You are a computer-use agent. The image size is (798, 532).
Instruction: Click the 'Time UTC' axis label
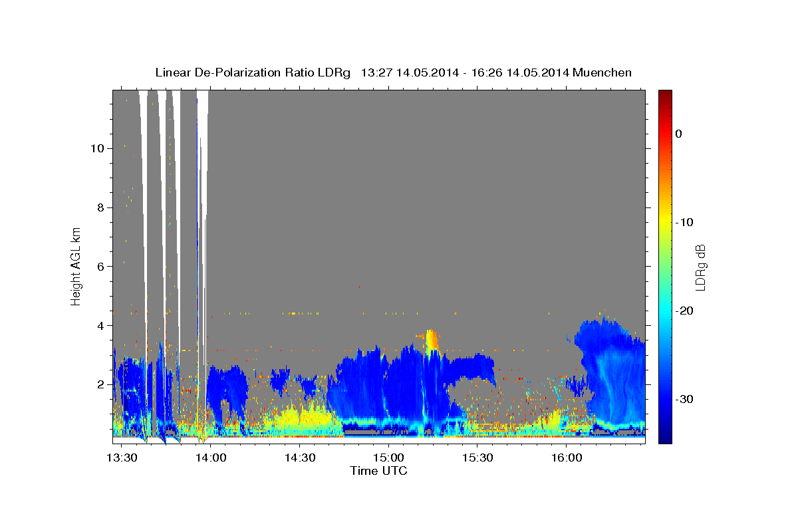coord(378,471)
